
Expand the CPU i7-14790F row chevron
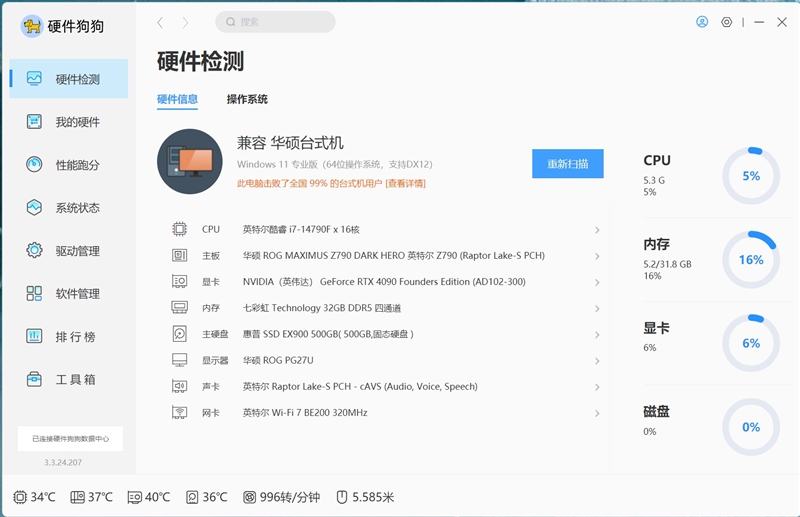click(x=597, y=230)
